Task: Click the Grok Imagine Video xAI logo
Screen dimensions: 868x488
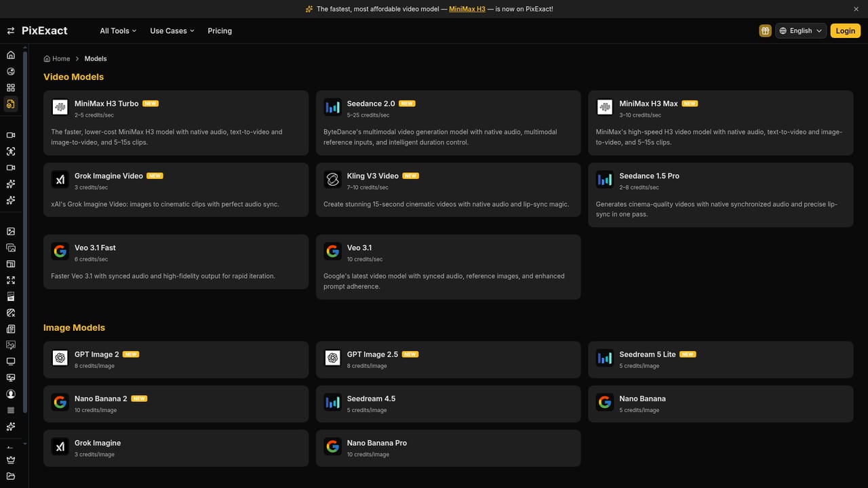Action: coord(60,179)
